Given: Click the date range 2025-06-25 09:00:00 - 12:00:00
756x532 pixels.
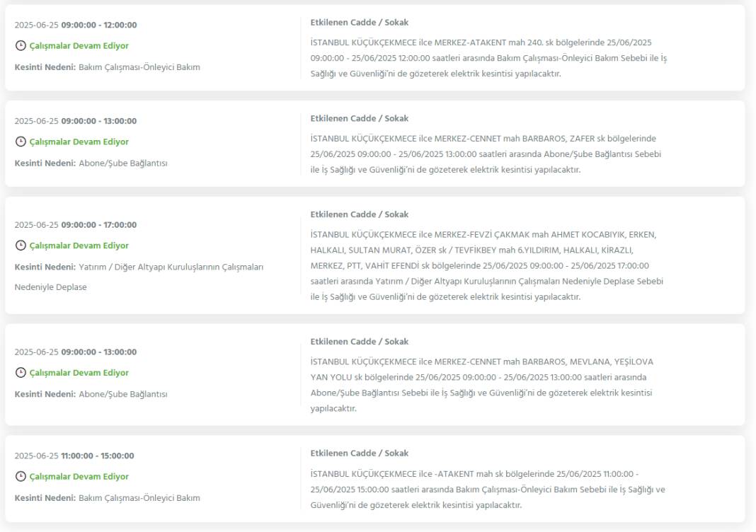Looking at the screenshot, I should point(76,25).
